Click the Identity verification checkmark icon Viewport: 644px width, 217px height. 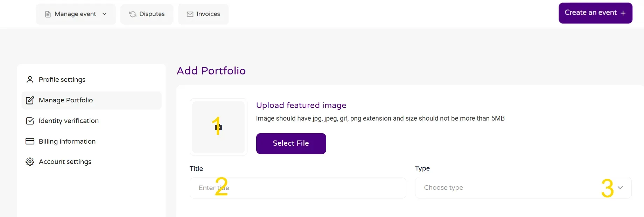click(x=30, y=121)
